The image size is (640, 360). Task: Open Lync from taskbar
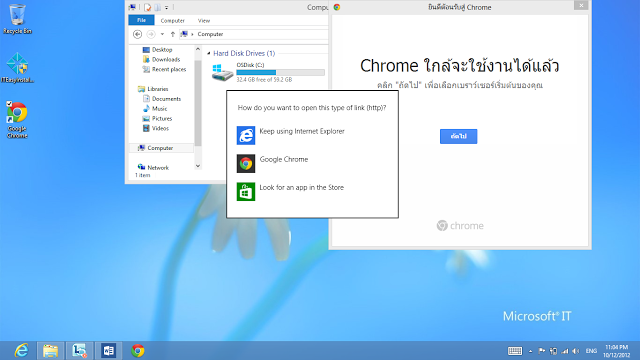79,351
